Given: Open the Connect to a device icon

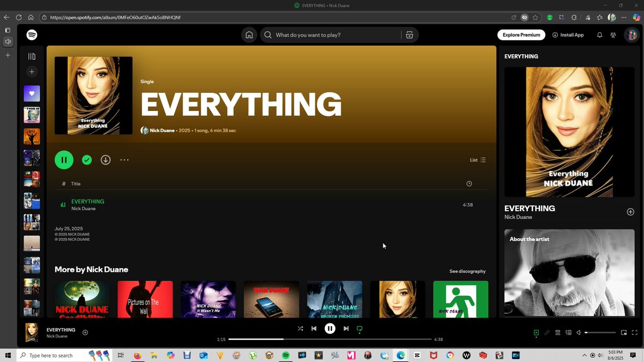Looking at the screenshot, I should (568, 333).
